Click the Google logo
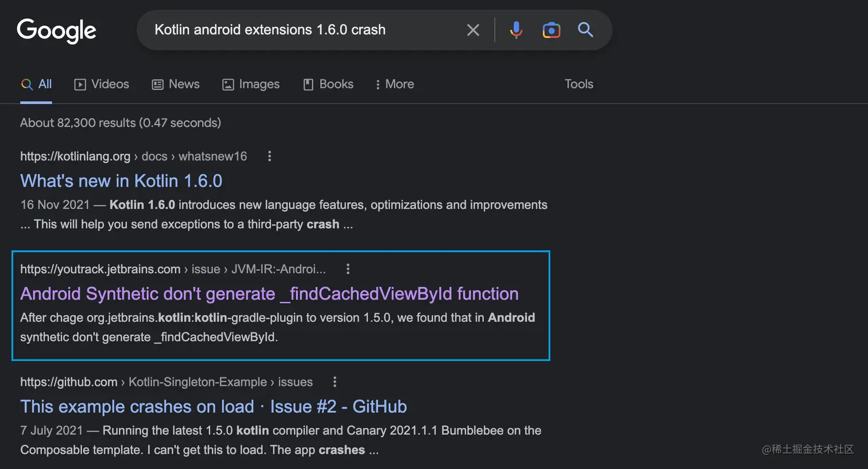The width and height of the screenshot is (868, 469). coord(56,30)
